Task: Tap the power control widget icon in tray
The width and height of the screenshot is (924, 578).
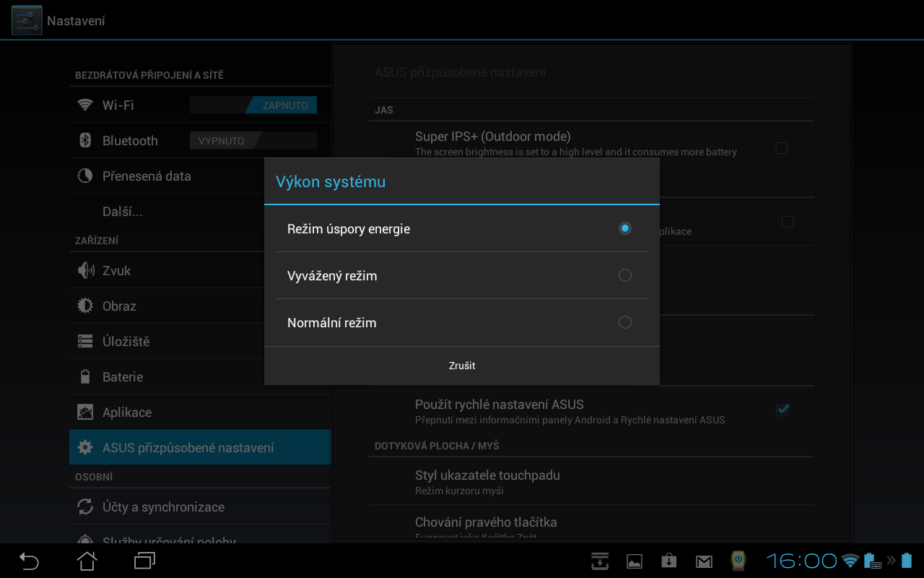Action: click(x=737, y=561)
